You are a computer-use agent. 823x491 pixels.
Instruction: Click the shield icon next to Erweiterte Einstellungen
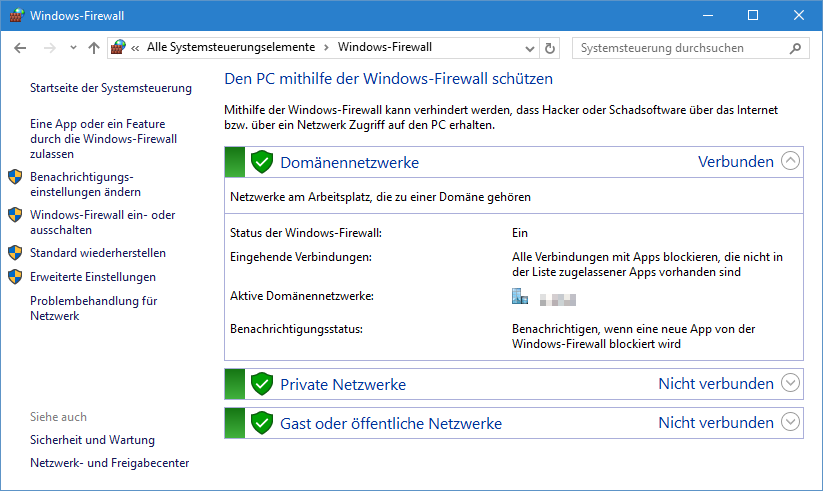15,276
